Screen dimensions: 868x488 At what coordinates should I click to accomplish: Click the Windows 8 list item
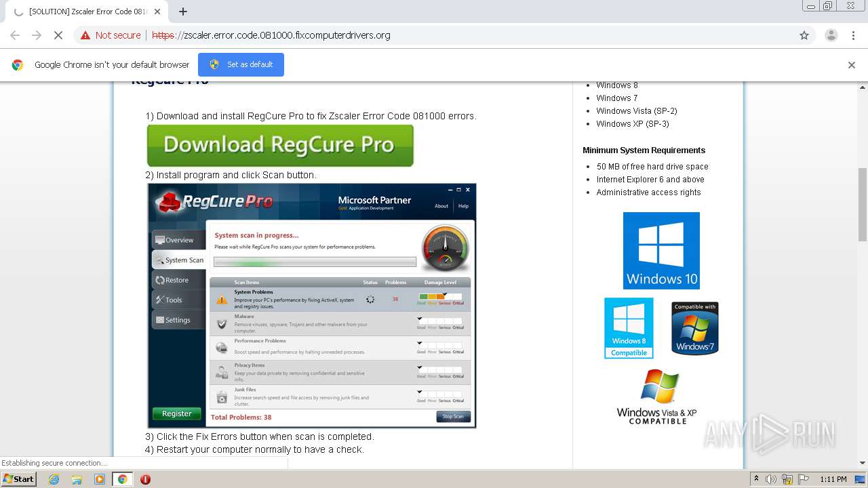(x=617, y=85)
